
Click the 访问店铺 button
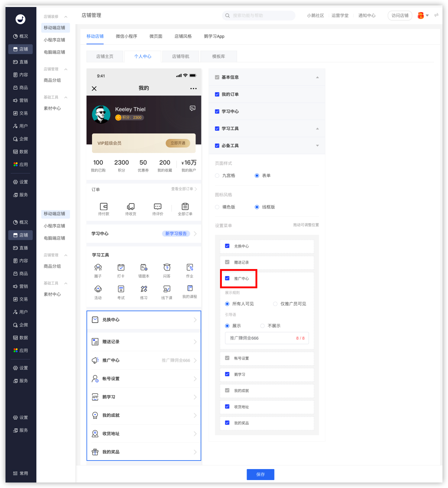[x=400, y=16]
